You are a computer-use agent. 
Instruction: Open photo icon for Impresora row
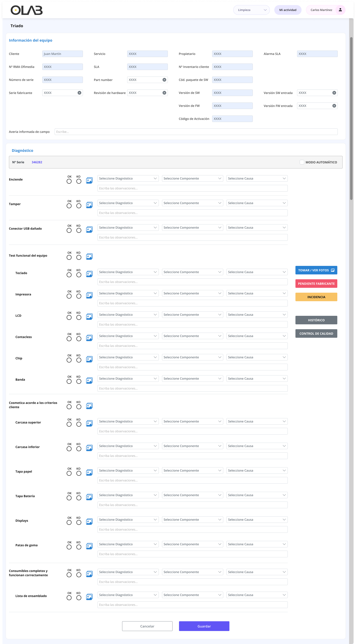[89, 295]
